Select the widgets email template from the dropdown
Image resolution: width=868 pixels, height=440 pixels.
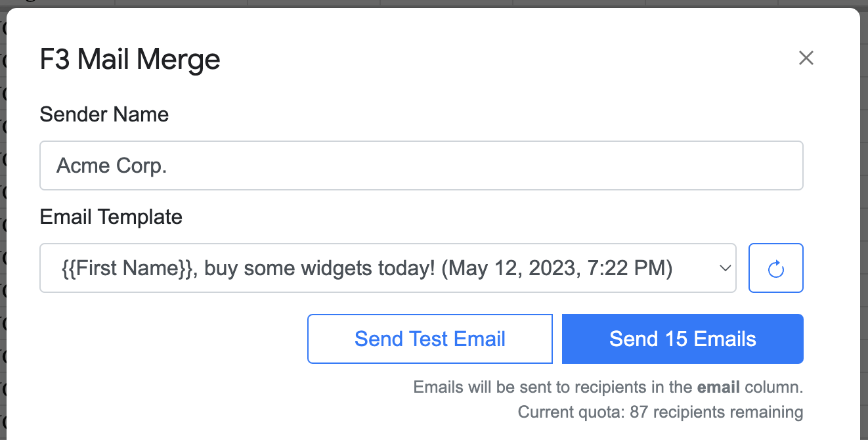(x=387, y=268)
